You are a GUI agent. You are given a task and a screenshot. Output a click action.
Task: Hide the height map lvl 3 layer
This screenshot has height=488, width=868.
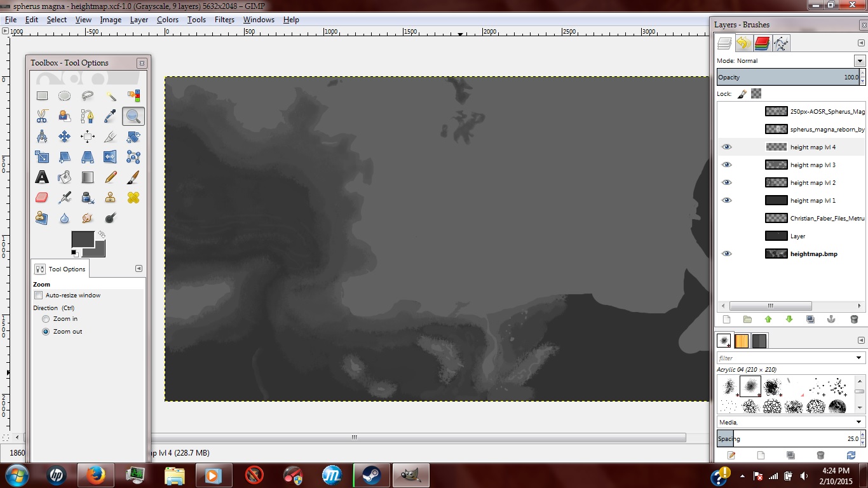[726, 165]
